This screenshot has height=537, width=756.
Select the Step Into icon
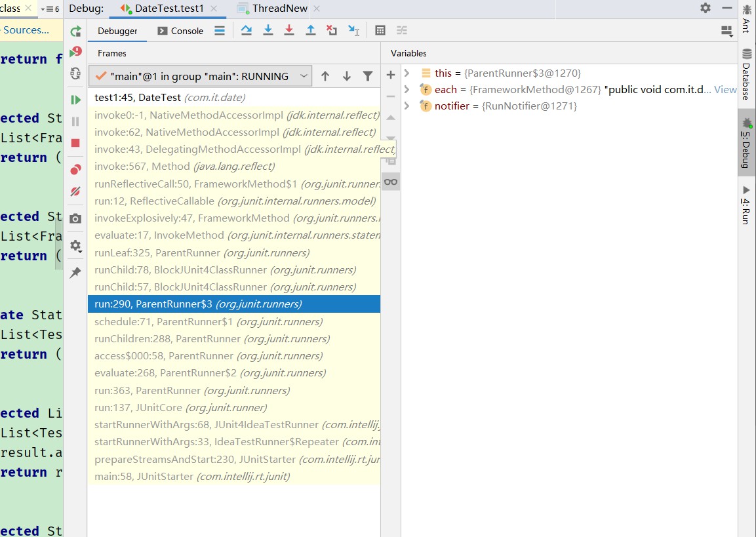point(268,30)
